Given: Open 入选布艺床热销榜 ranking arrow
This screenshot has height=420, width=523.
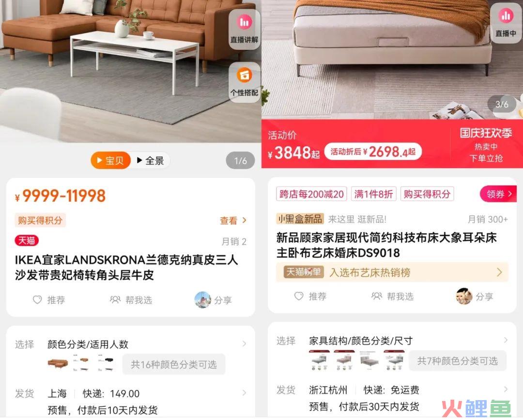Looking at the screenshot, I should pyautogui.click(x=499, y=272).
